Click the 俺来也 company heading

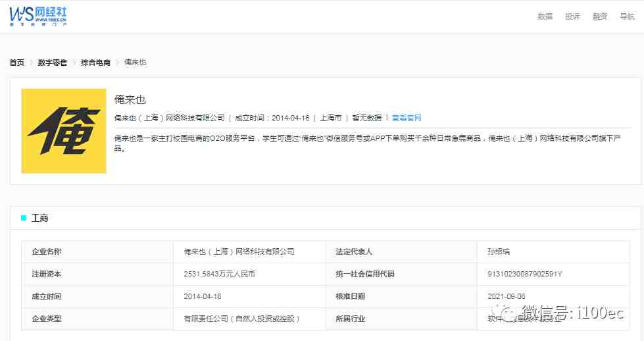click(130, 99)
